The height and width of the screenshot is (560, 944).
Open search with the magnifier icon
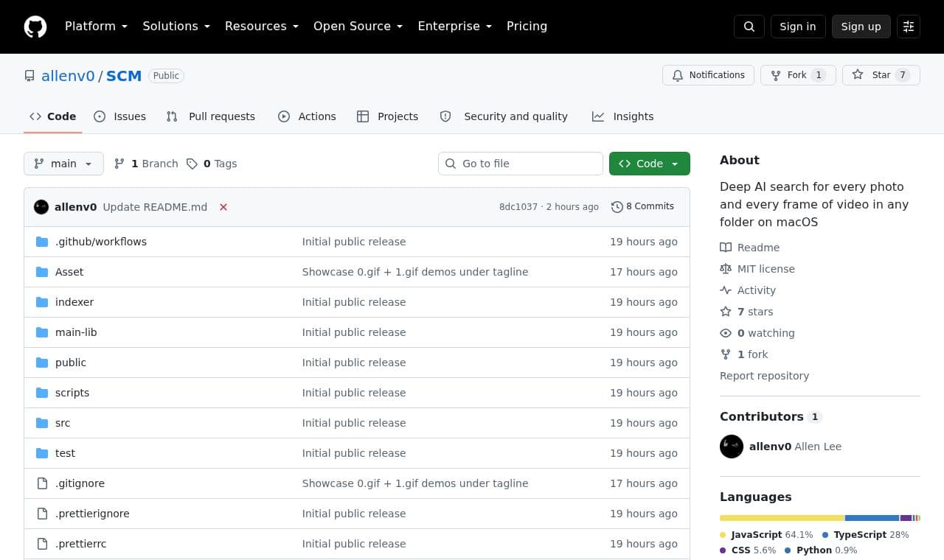(749, 27)
